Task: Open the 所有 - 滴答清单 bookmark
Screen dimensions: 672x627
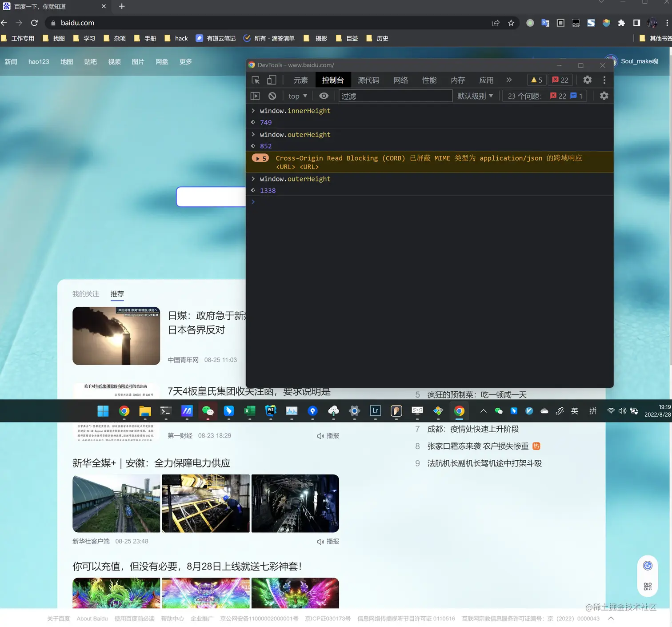Action: (269, 39)
